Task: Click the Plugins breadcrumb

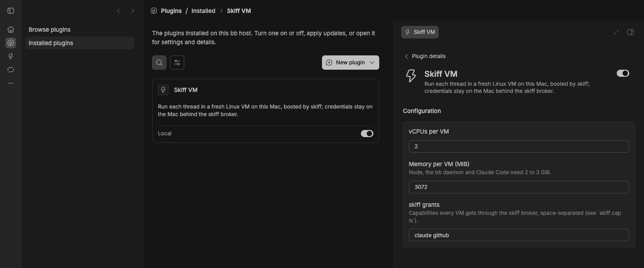Action: 171,11
